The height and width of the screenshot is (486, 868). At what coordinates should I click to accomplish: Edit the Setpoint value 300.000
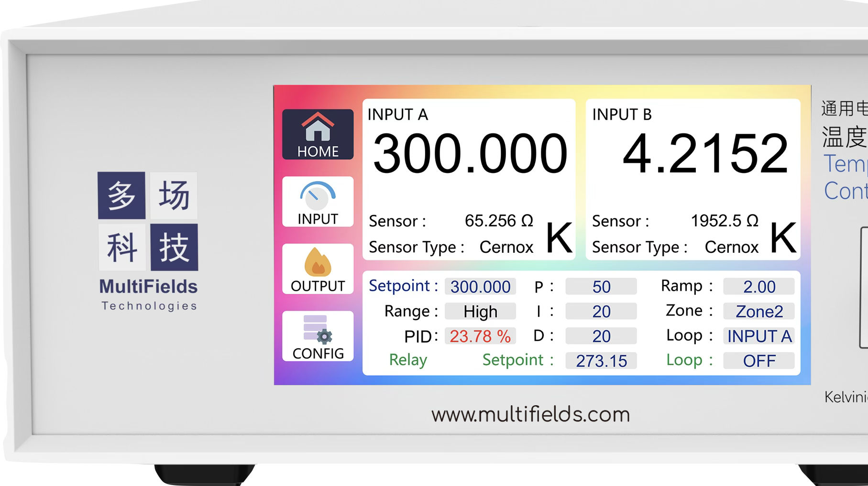pos(480,287)
